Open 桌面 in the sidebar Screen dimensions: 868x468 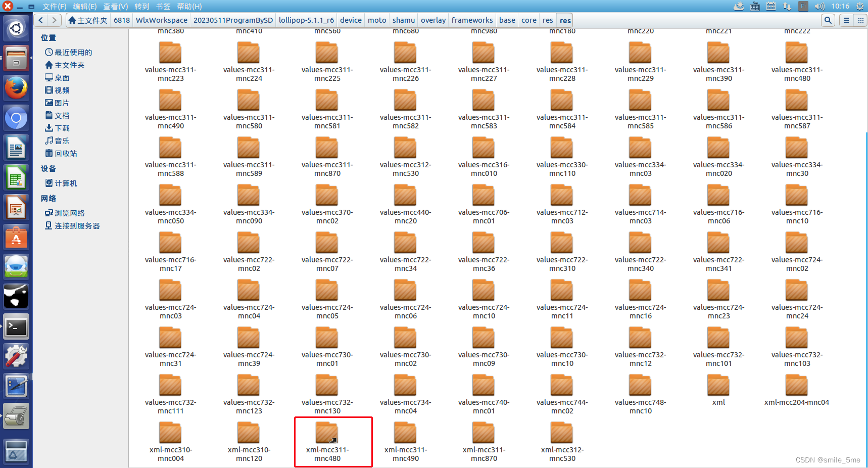click(57, 77)
